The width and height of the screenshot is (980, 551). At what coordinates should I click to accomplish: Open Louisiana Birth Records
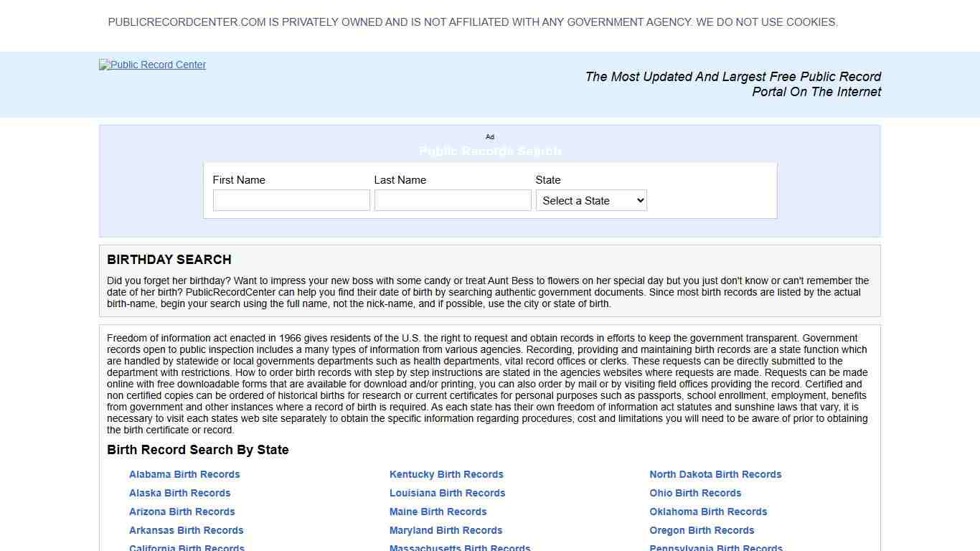point(447,493)
